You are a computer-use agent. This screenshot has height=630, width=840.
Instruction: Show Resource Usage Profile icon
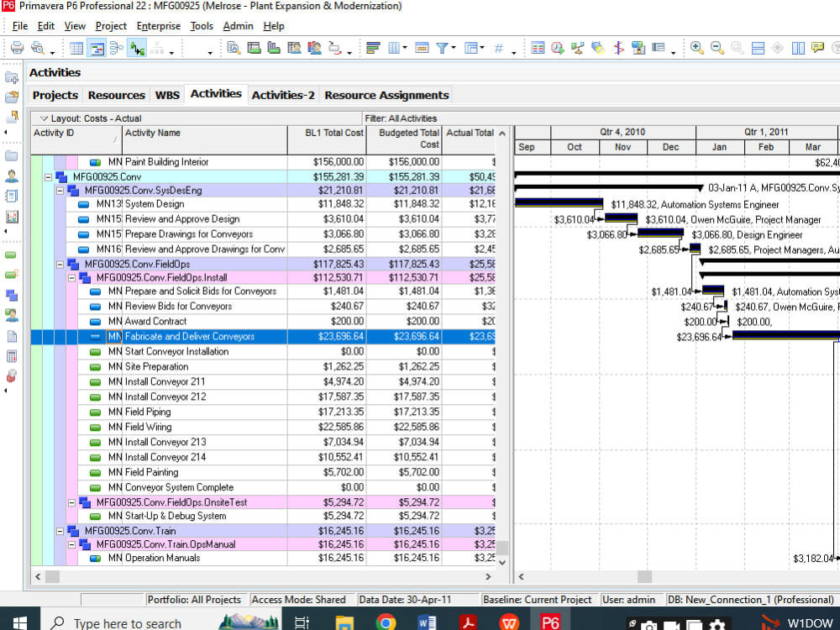click(314, 48)
